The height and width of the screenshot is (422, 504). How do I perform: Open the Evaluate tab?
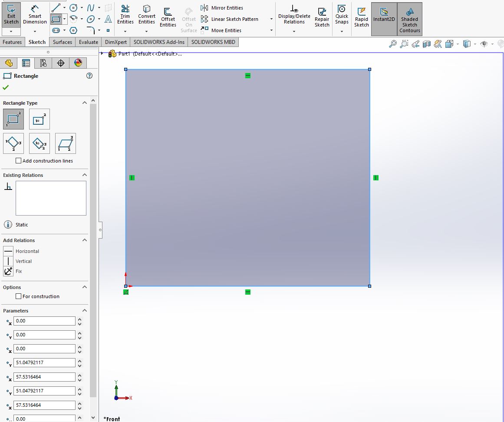(88, 42)
